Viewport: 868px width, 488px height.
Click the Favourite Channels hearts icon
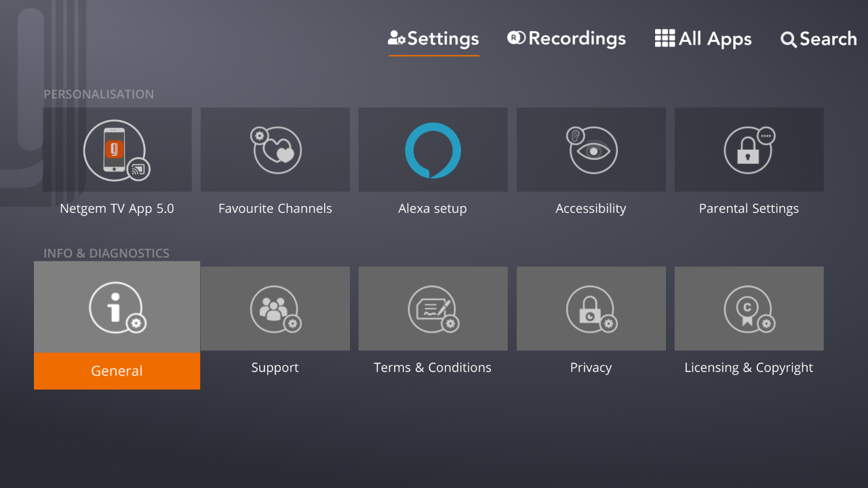pos(275,150)
